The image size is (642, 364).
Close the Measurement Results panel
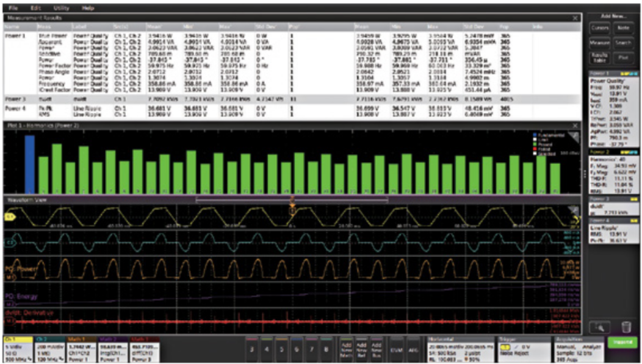coord(575,19)
